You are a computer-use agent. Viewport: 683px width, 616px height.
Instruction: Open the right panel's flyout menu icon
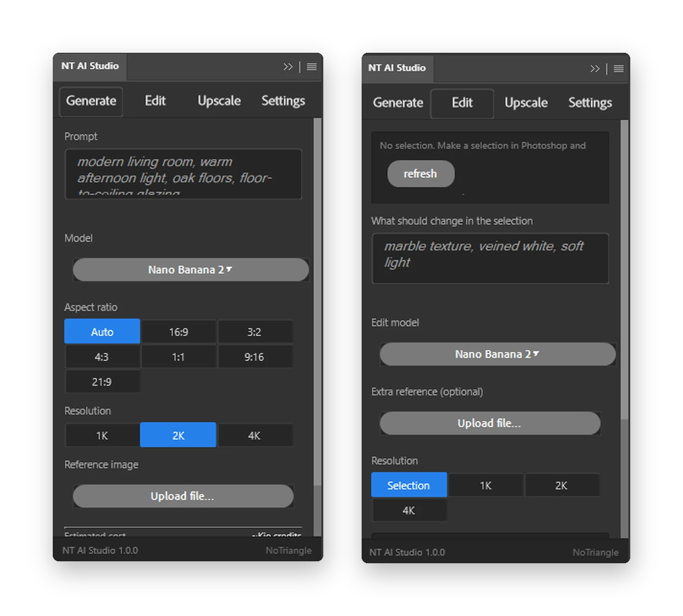pos(619,69)
